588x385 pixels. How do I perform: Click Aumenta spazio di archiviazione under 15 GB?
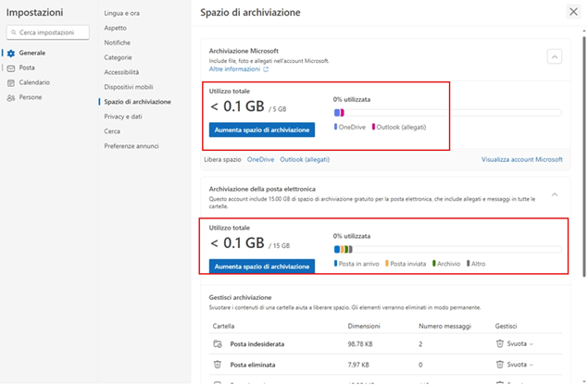(262, 267)
